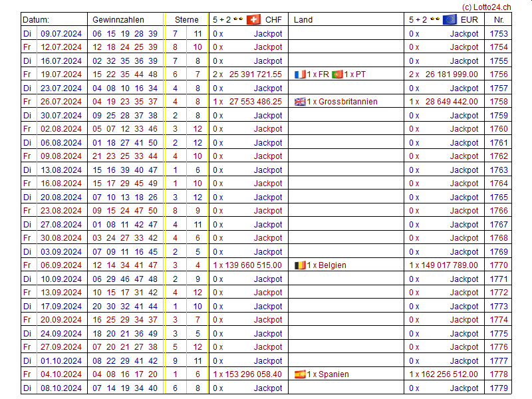The height and width of the screenshot is (399, 532).
Task: Click the date 09.07.2024
Action: (x=61, y=34)
